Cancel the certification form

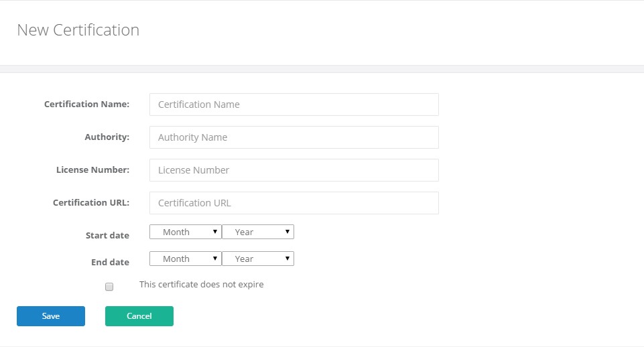[x=139, y=316]
